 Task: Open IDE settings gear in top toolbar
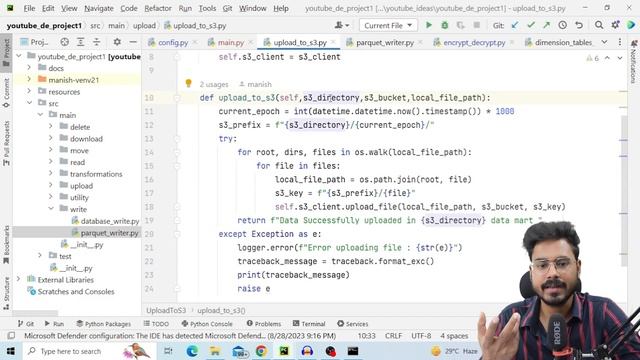[x=616, y=25]
